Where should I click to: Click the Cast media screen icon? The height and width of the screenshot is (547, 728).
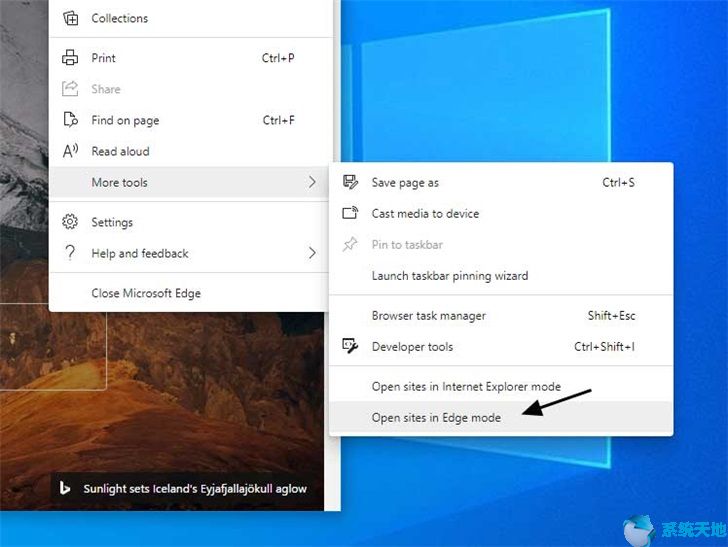[x=350, y=213]
